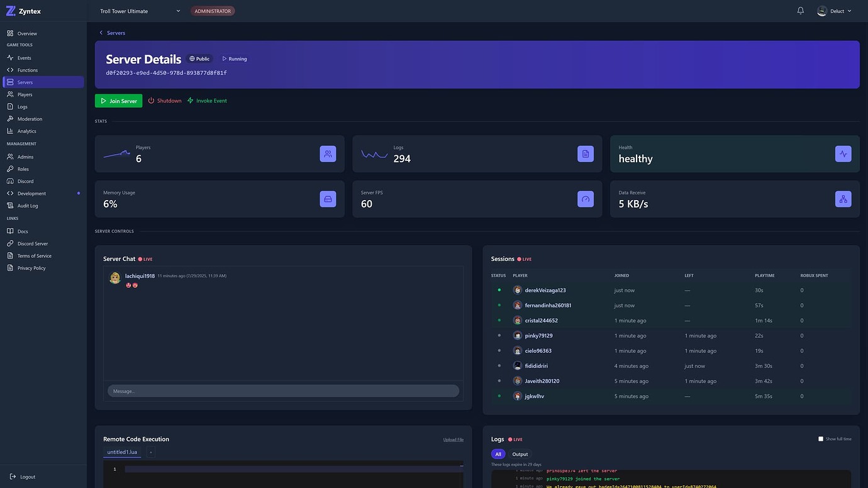Click the Logs document icon on stats card
This screenshot has height=488, width=868.
tap(585, 153)
